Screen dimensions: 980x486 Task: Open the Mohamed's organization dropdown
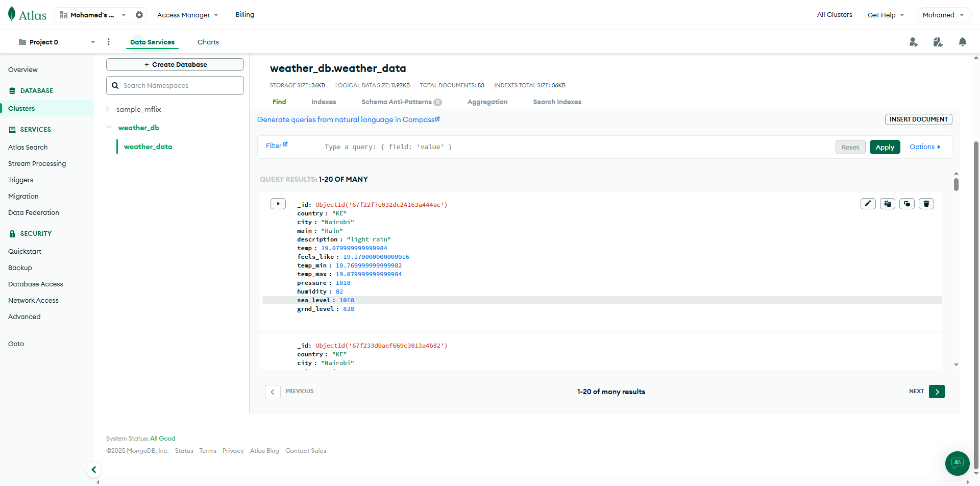[93, 15]
